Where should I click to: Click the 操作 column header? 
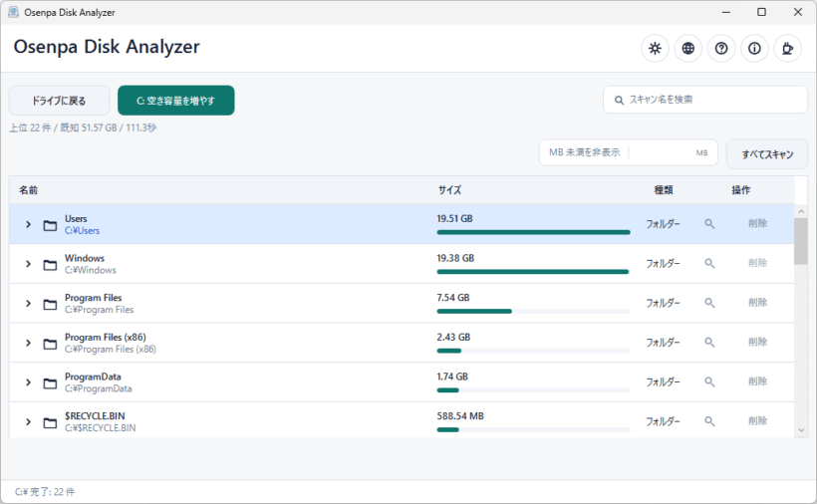coord(741,190)
